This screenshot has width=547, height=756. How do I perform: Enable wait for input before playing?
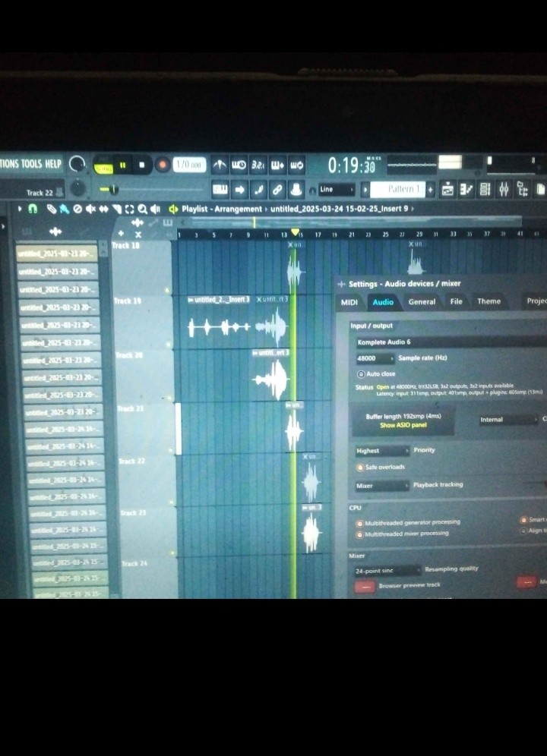(x=239, y=165)
